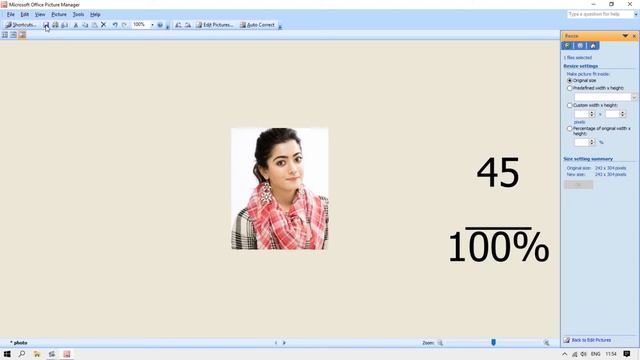Switch to Thumbnail view icon
Image resolution: width=640 pixels, height=360 pixels.
tap(5, 35)
